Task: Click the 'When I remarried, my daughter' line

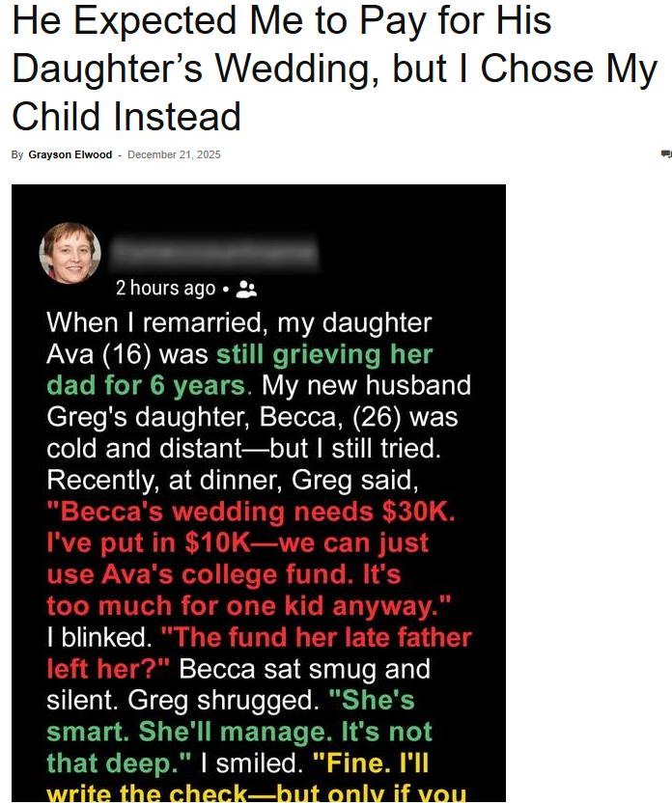Action: point(238,322)
